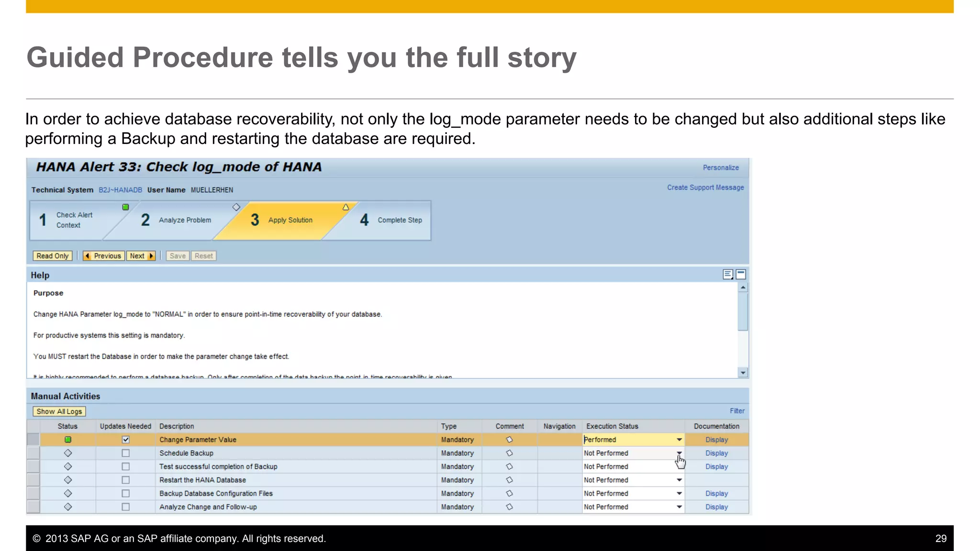
Task: Check Updates Needed for Schedule Backup
Action: point(125,453)
